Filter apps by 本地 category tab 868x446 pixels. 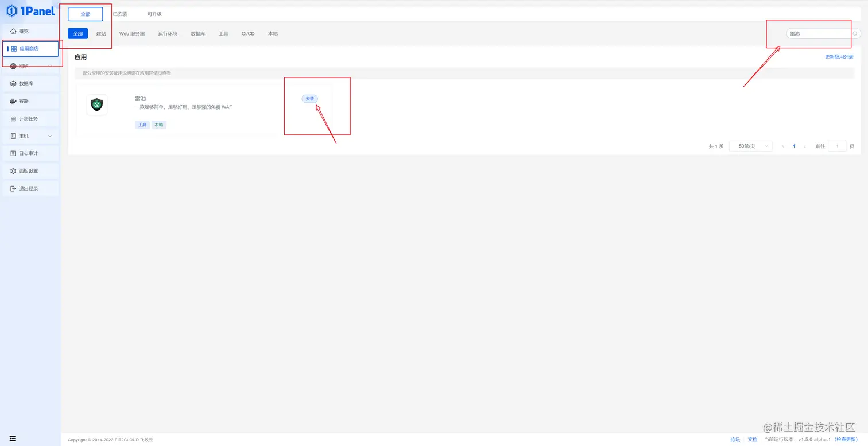pos(273,34)
